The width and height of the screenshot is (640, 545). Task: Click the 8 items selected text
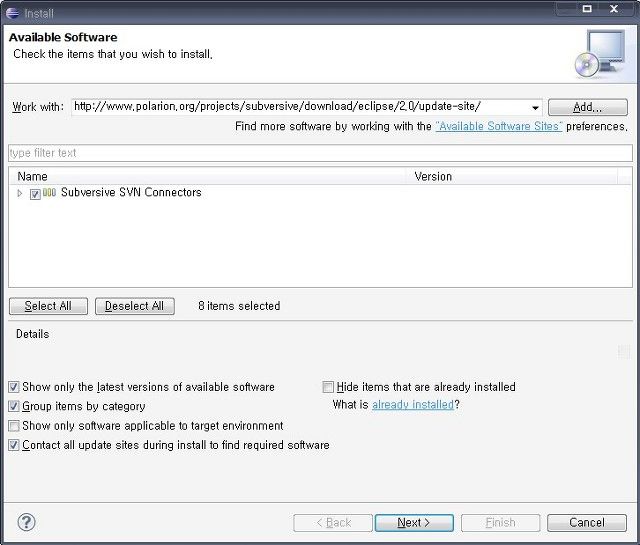coord(239,306)
